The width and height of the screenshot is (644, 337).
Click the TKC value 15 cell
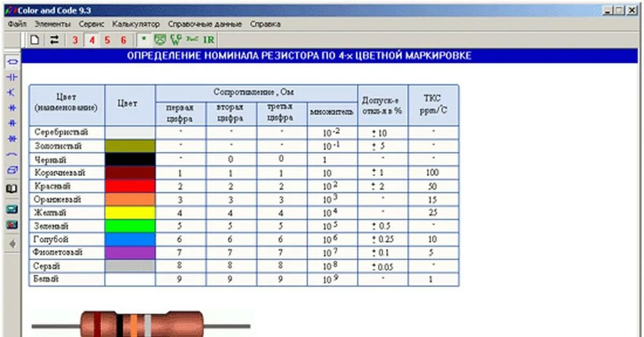click(434, 199)
